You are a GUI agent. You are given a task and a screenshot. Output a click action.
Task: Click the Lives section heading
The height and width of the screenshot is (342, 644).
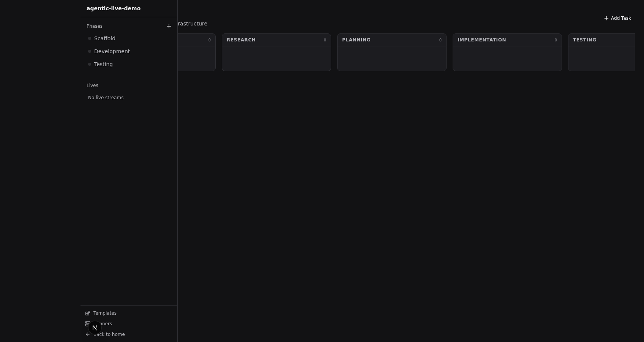pyautogui.click(x=92, y=85)
